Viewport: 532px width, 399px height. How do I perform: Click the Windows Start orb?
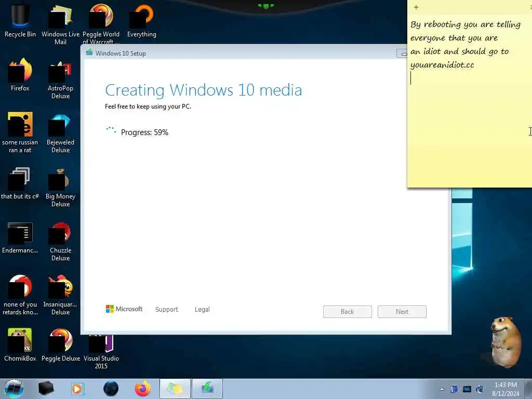(x=14, y=389)
